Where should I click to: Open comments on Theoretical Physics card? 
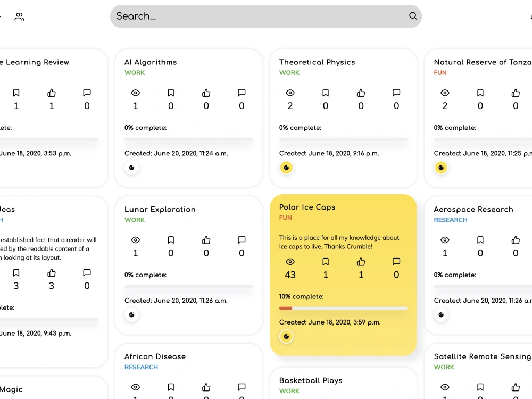(x=396, y=93)
